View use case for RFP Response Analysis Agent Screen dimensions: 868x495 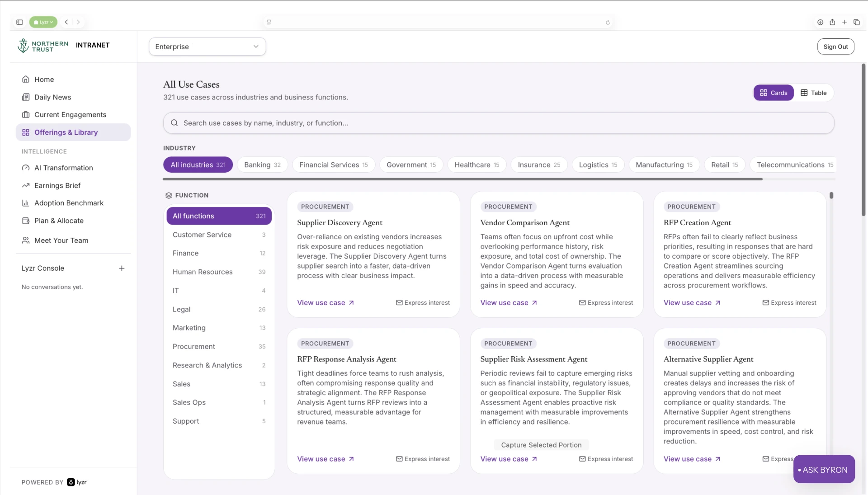point(325,459)
